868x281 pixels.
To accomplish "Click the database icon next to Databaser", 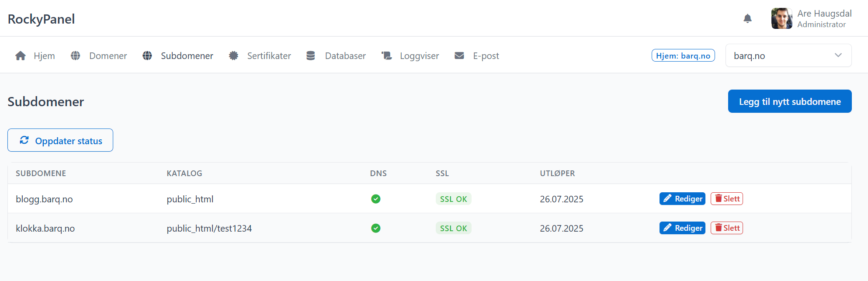I will [310, 56].
